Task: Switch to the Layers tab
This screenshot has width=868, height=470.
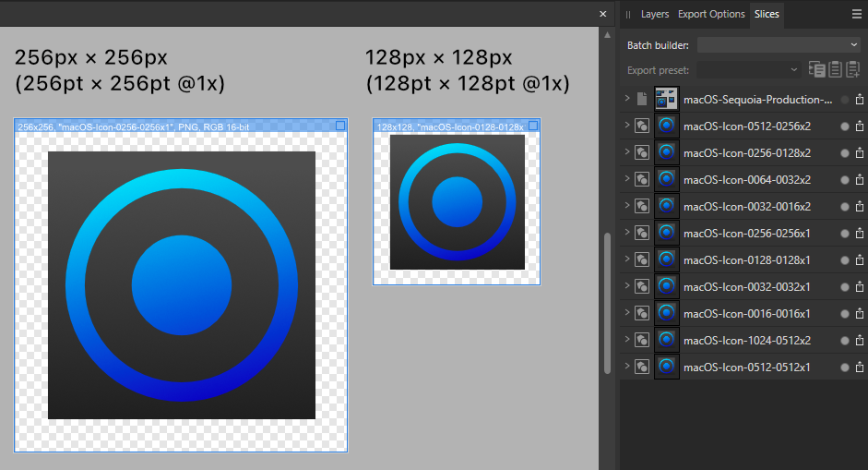Action: coord(655,15)
